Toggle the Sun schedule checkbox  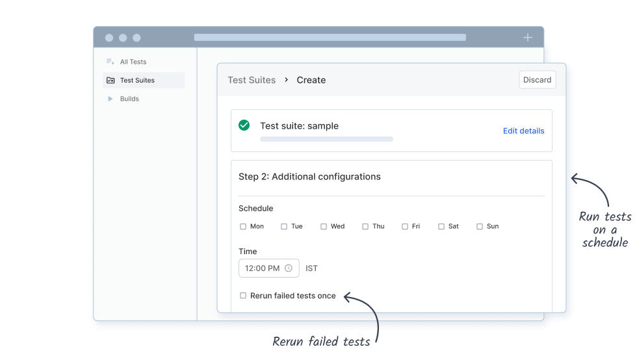(480, 227)
